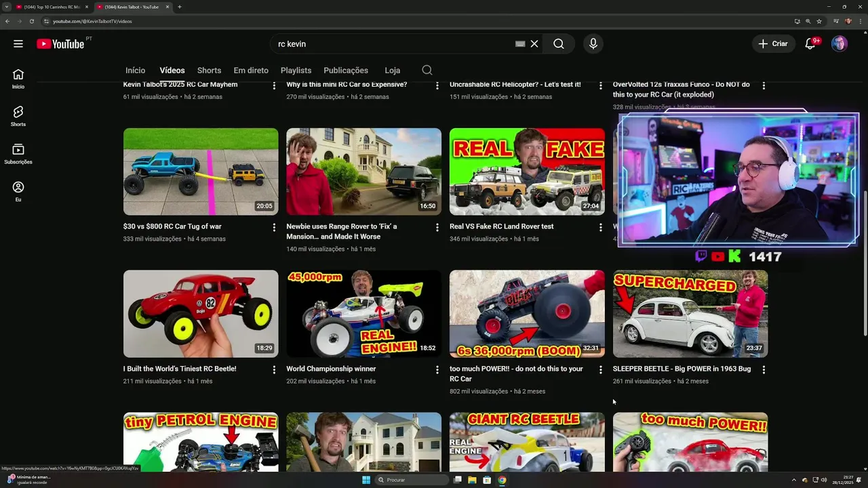Open Uncrashable RC Helicopter - Let's test it title
Image resolution: width=868 pixels, height=488 pixels.
[x=515, y=85]
